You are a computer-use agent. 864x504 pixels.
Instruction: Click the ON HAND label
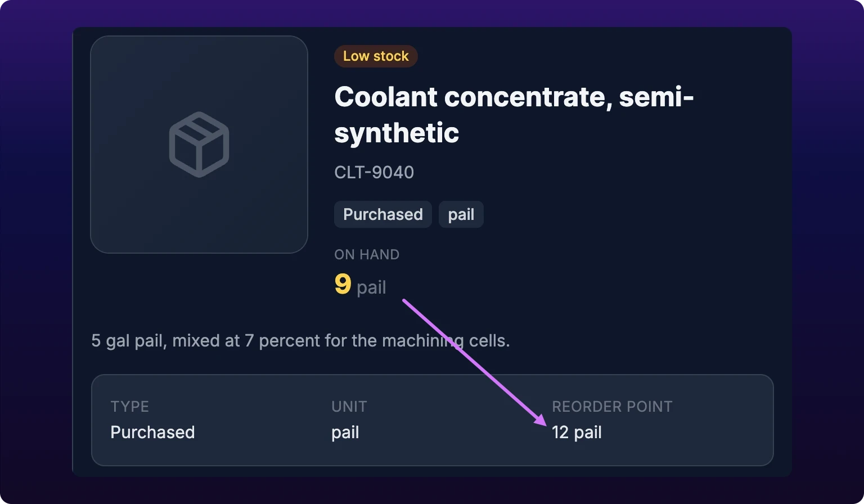point(367,254)
